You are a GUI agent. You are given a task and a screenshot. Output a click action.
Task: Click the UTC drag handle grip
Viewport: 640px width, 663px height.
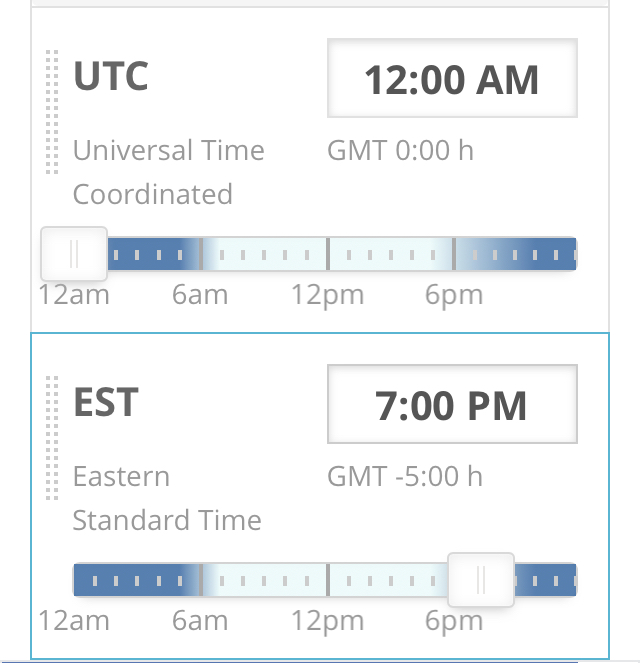pyautogui.click(x=52, y=112)
